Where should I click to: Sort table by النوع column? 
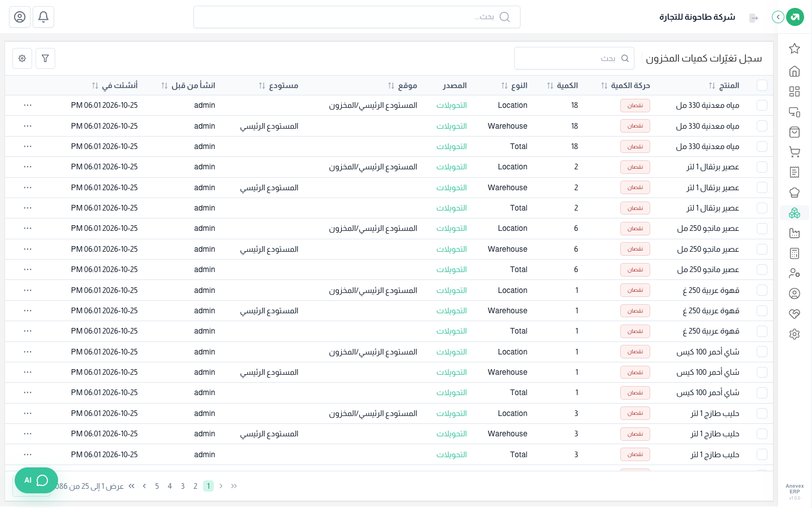pyautogui.click(x=505, y=86)
